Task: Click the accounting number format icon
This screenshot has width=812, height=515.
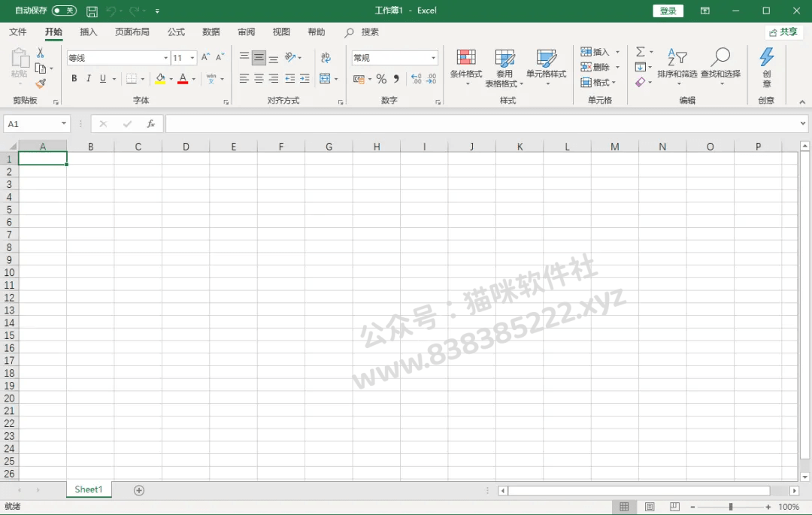Action: pos(359,79)
